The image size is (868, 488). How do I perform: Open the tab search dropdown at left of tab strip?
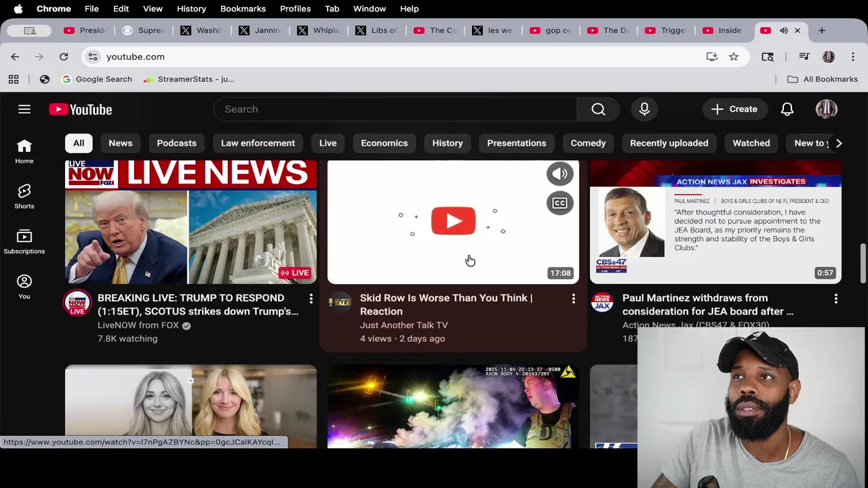tap(29, 30)
